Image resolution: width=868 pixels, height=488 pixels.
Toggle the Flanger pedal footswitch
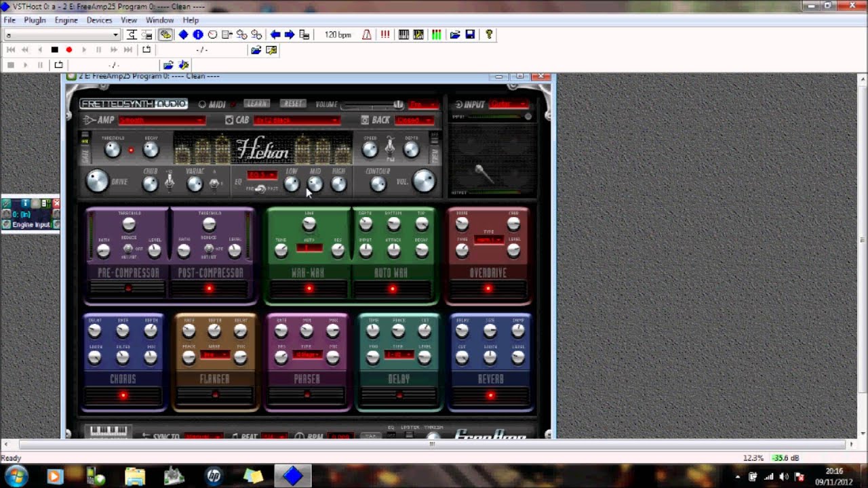click(215, 396)
